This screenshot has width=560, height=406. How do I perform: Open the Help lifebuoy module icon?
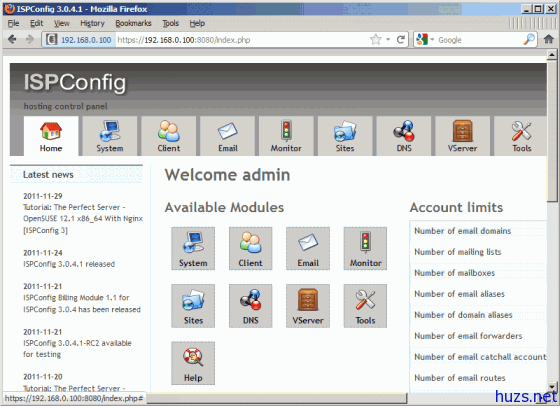pos(193,363)
